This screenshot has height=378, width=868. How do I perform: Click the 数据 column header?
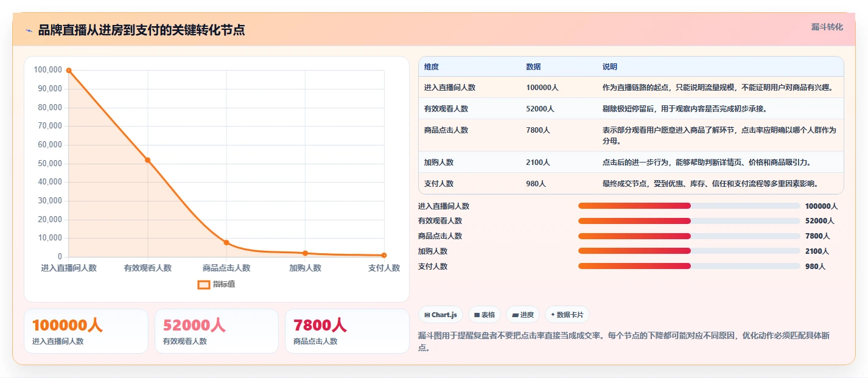534,67
